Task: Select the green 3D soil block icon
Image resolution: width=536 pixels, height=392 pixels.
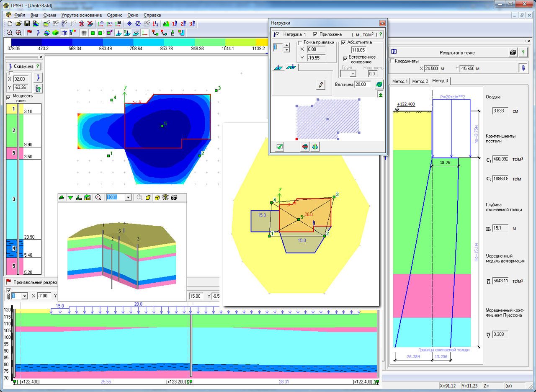Action: [55, 33]
